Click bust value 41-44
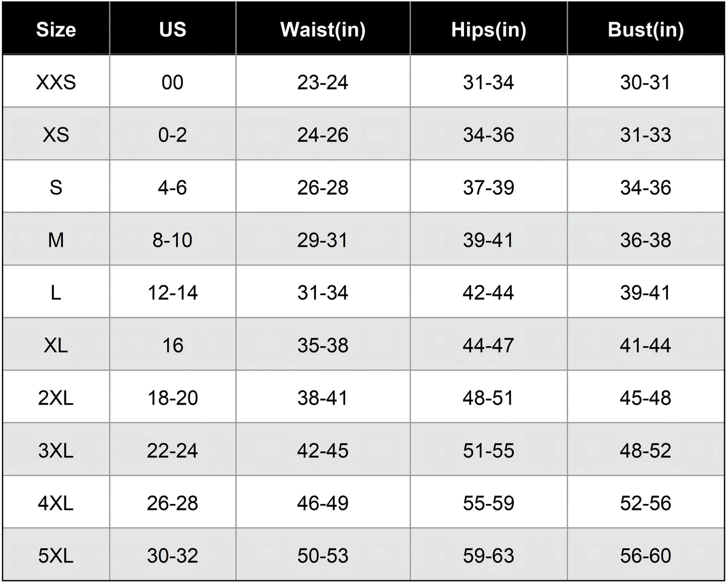Image resolution: width=728 pixels, height=584 pixels. pos(646,345)
